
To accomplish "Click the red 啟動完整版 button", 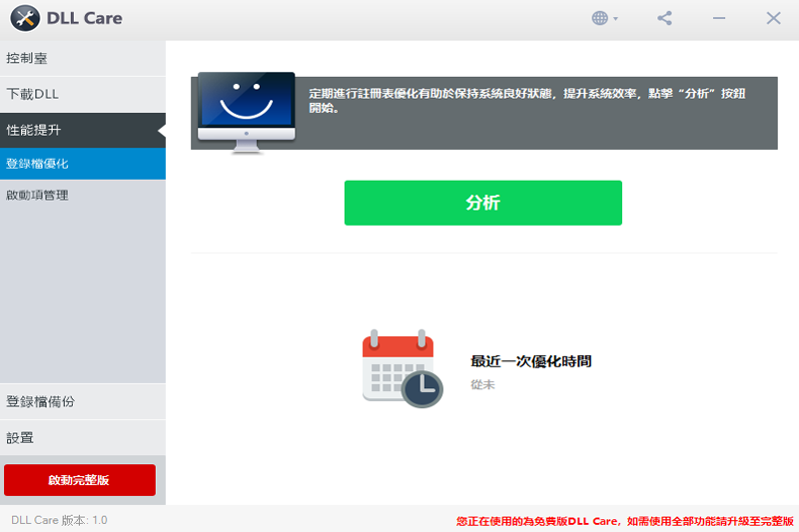I will click(x=80, y=479).
